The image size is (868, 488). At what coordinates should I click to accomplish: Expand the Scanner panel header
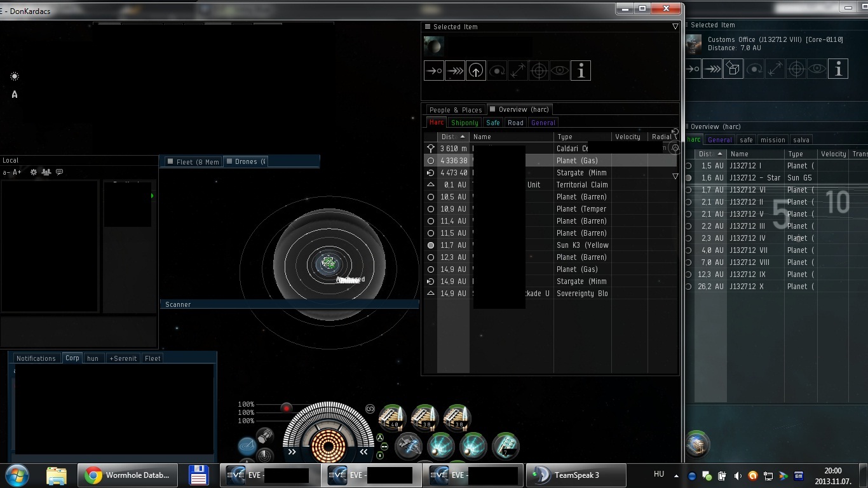click(290, 304)
